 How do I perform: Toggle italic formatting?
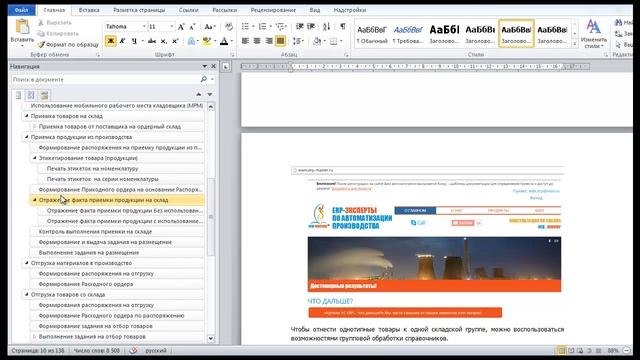coord(122,41)
